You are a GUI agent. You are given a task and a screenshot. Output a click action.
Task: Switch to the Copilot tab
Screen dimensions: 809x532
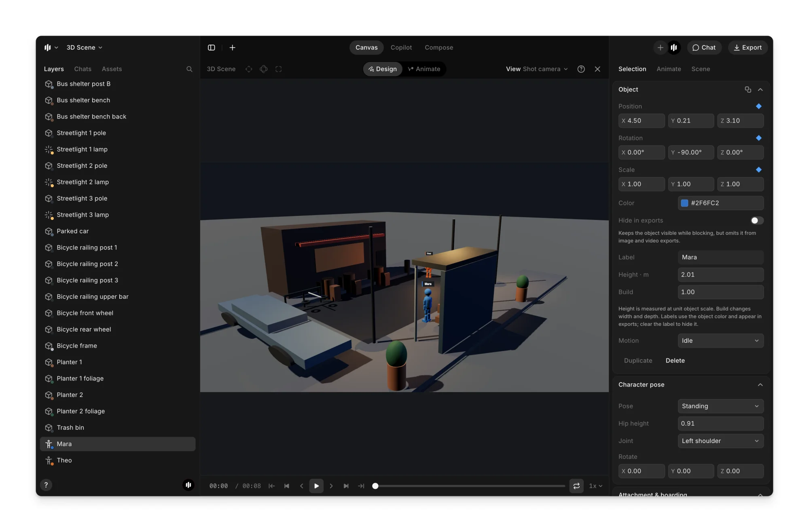401,48
